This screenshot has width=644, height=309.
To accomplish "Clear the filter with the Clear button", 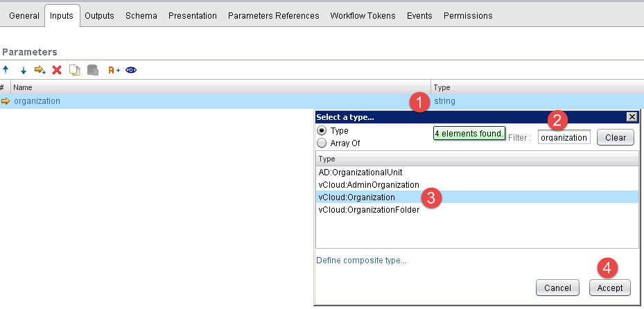I will click(615, 138).
